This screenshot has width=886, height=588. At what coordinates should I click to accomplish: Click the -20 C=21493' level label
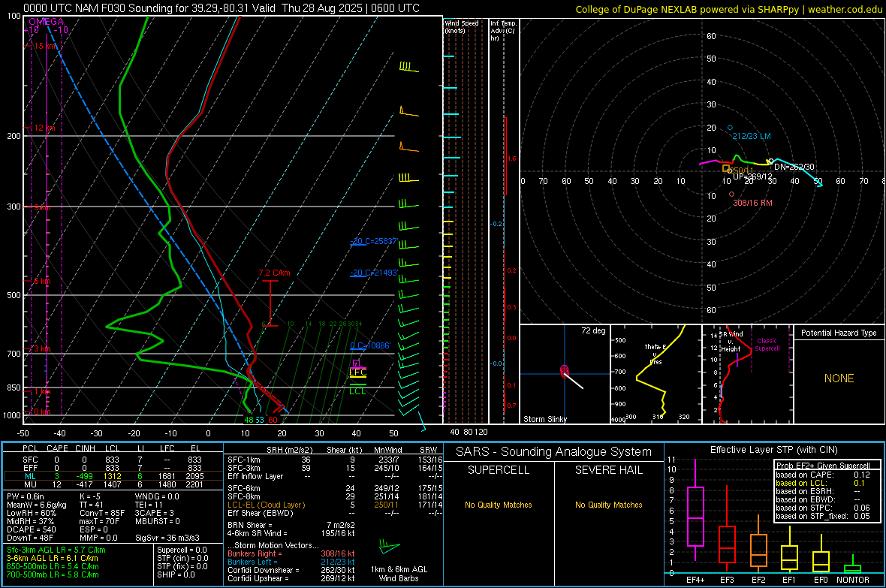374,273
